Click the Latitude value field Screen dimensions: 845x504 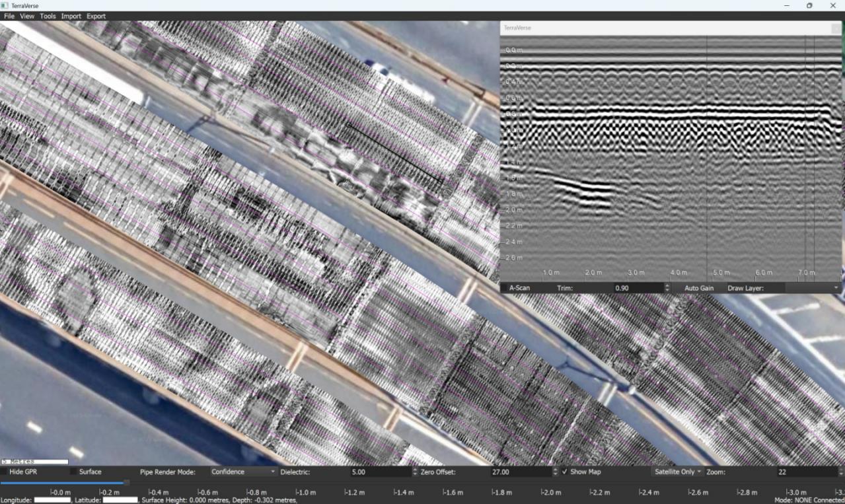(120, 500)
